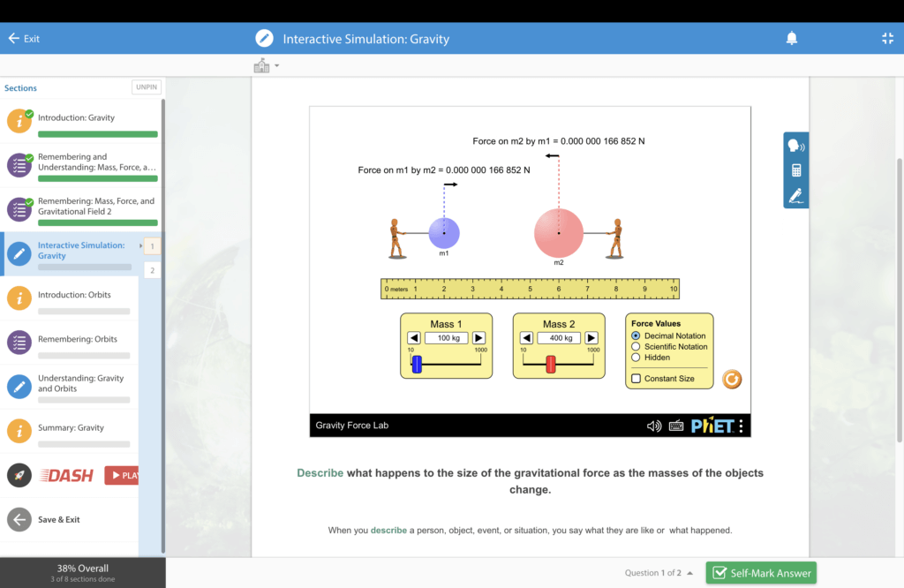Increase Mass 1 with the right arrow
The width and height of the screenshot is (904, 588).
click(477, 337)
